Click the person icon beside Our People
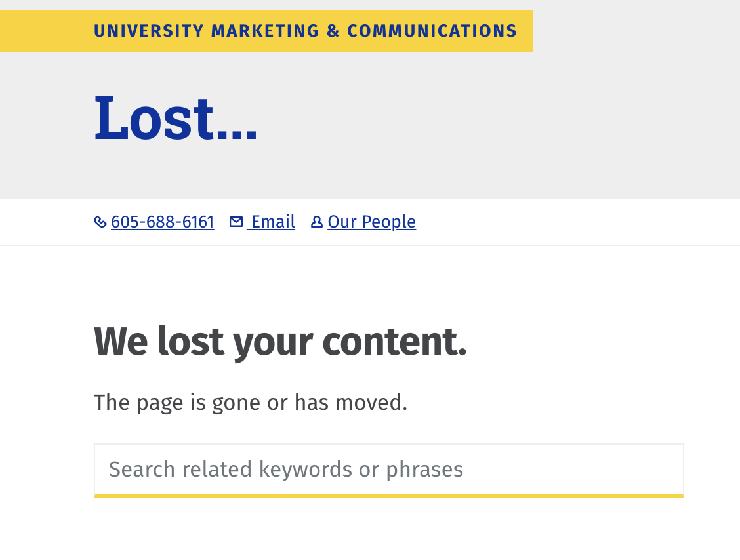740x560 pixels. [317, 222]
